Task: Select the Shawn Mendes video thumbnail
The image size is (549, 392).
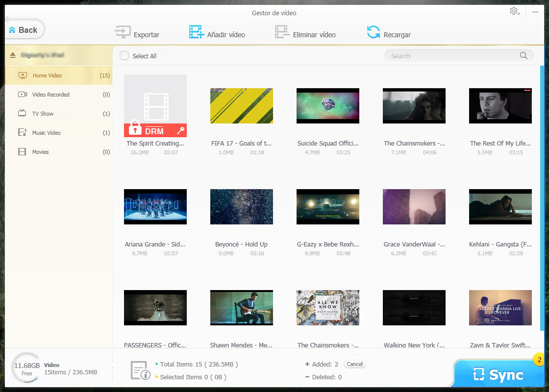Action: (x=242, y=308)
